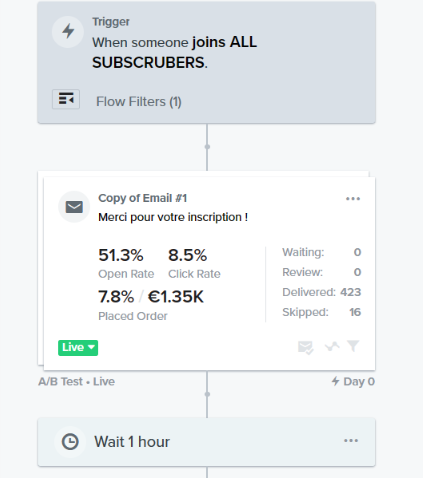
Task: Open the Wait 1 hour three-dot menu
Action: 351,441
